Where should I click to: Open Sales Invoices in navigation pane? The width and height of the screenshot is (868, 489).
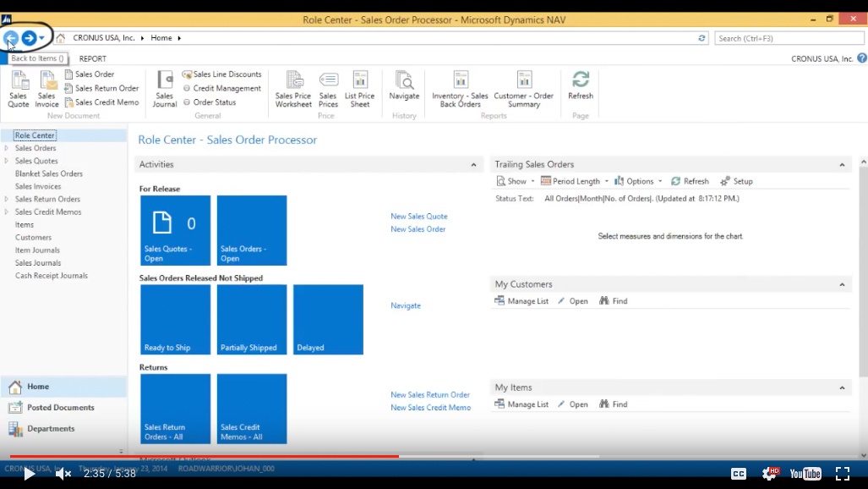[38, 186]
